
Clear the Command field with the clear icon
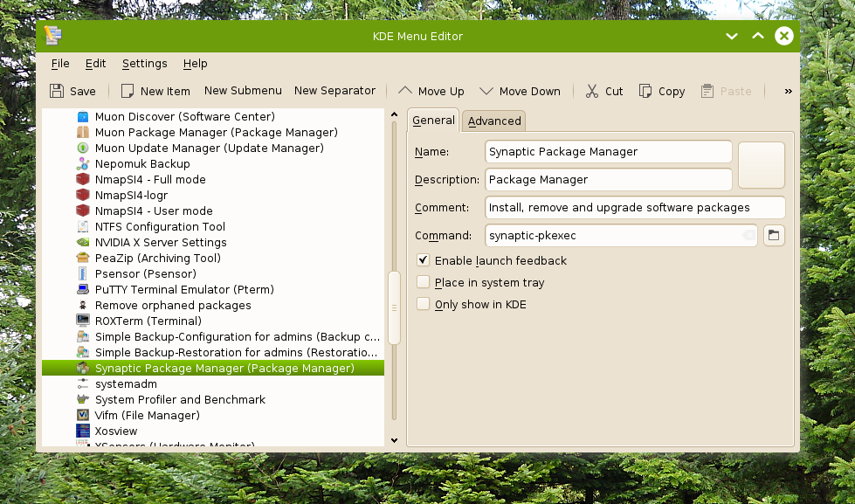(748, 235)
